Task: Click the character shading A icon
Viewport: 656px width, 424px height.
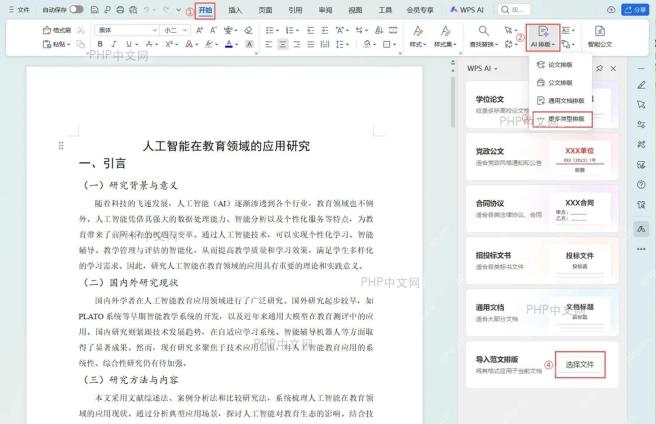Action: click(249, 44)
